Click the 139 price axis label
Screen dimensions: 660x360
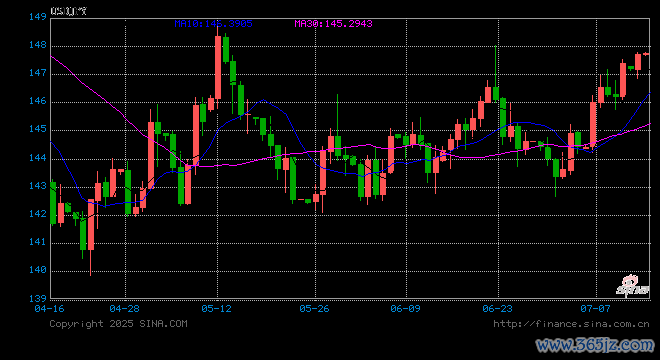click(37, 299)
